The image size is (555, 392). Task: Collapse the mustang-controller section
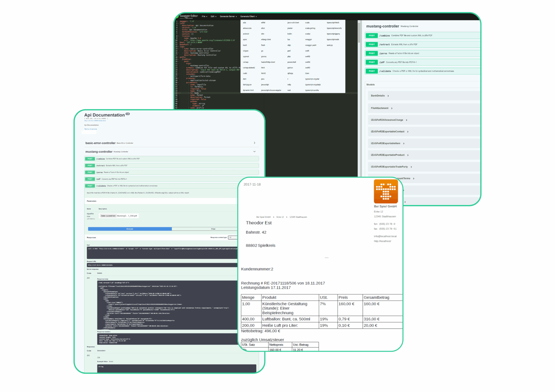[x=254, y=152]
